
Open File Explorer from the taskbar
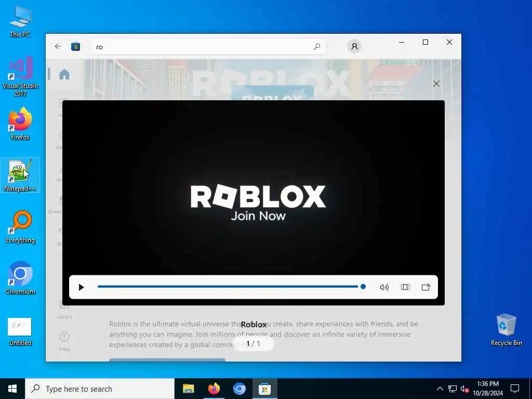[x=188, y=389]
